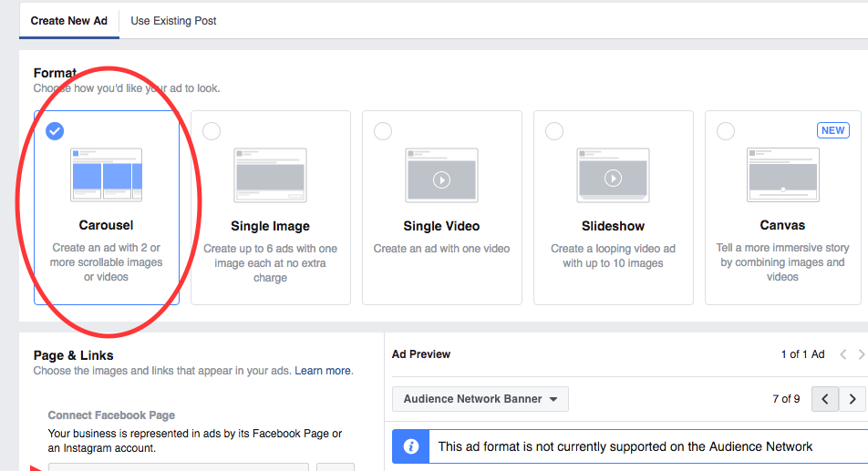Select the Single Image radio button
The height and width of the screenshot is (471, 868).
coord(212,131)
